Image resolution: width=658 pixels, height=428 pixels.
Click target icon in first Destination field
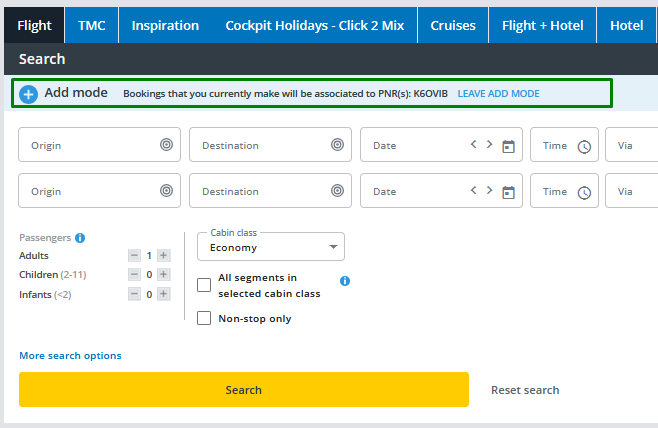point(338,145)
